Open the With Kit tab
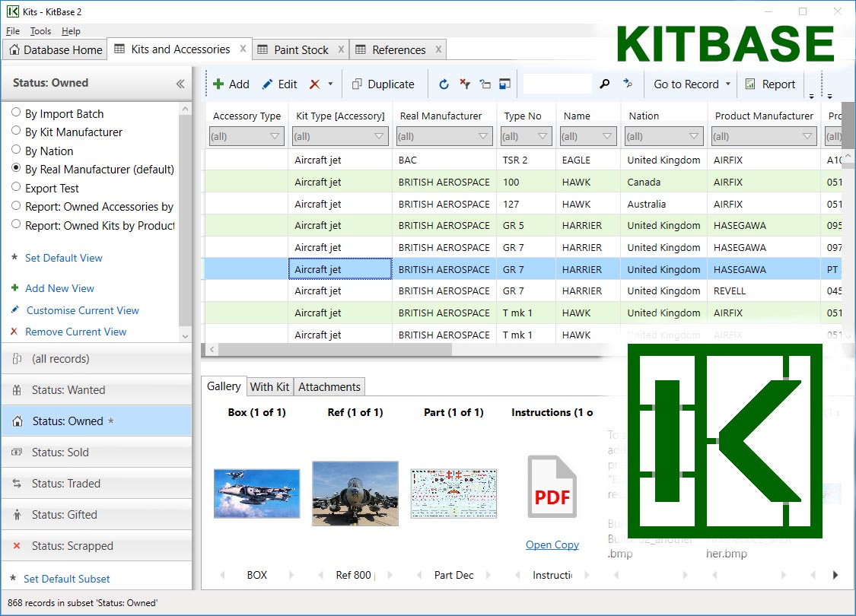Image resolution: width=856 pixels, height=616 pixels. click(x=269, y=387)
